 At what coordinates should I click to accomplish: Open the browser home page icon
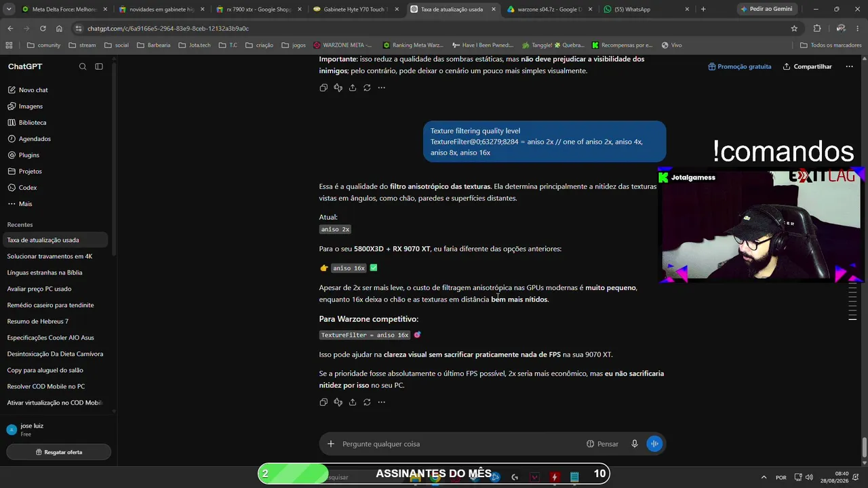pos(59,28)
